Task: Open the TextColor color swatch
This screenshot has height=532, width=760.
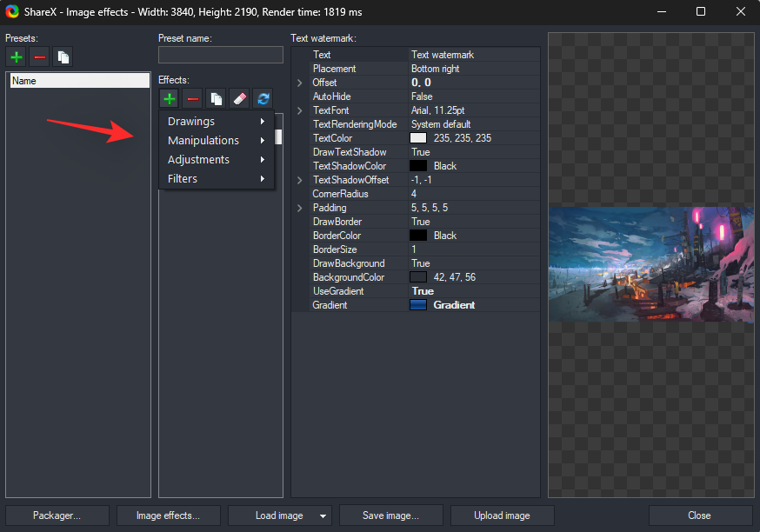Action: (x=418, y=137)
